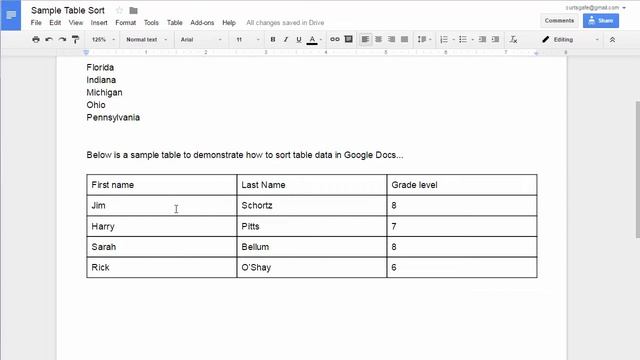Click the Rick table cell

tap(162, 267)
